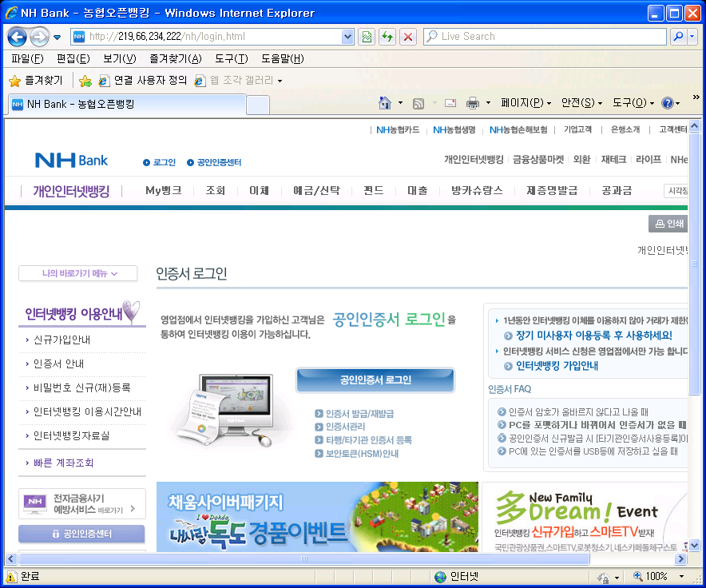Screen dimensions: 706x588
Task: Open NH농협카드 top link
Action: (398, 129)
